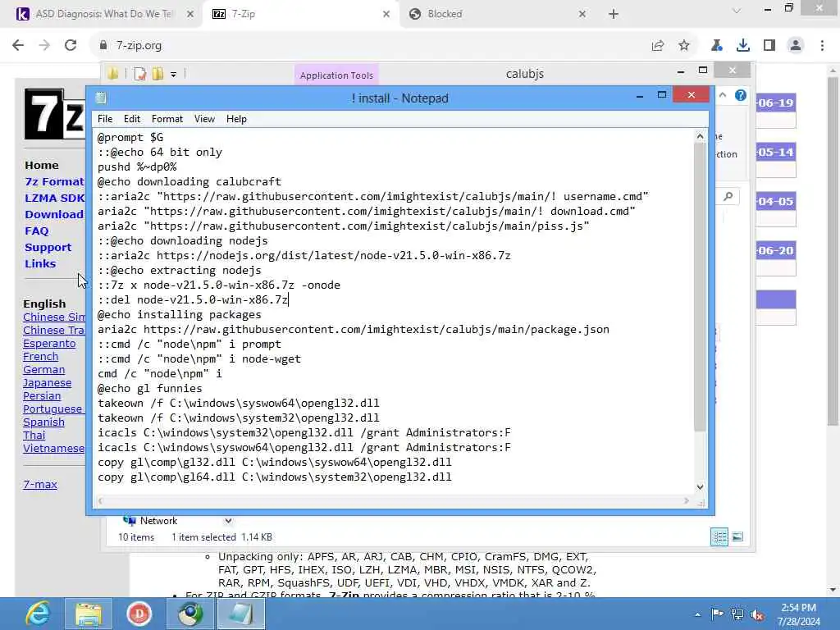
Task: Click Notepad vertical scrollbar thumb
Action: tap(700, 286)
